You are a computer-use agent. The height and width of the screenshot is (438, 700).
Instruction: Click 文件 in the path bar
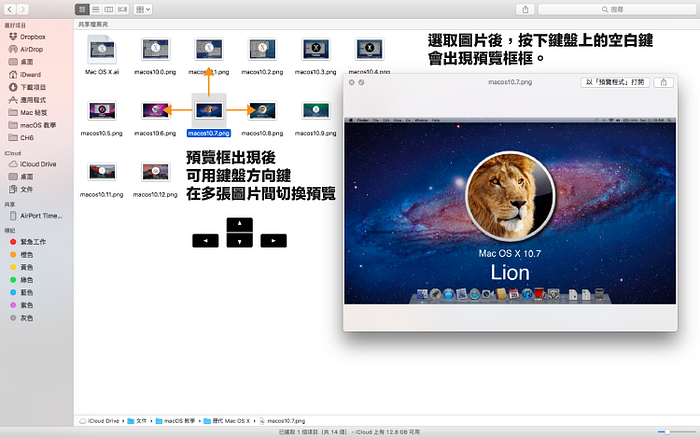click(137, 421)
